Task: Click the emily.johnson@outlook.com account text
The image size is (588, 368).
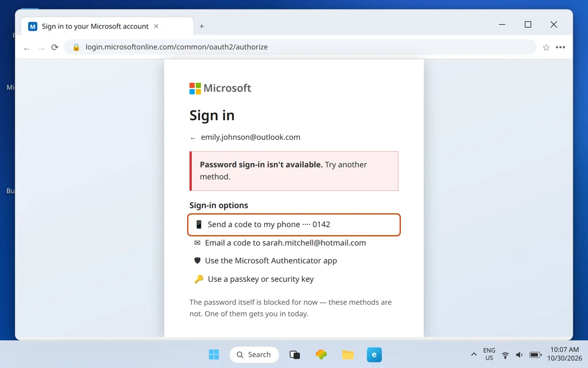Action: (x=250, y=137)
